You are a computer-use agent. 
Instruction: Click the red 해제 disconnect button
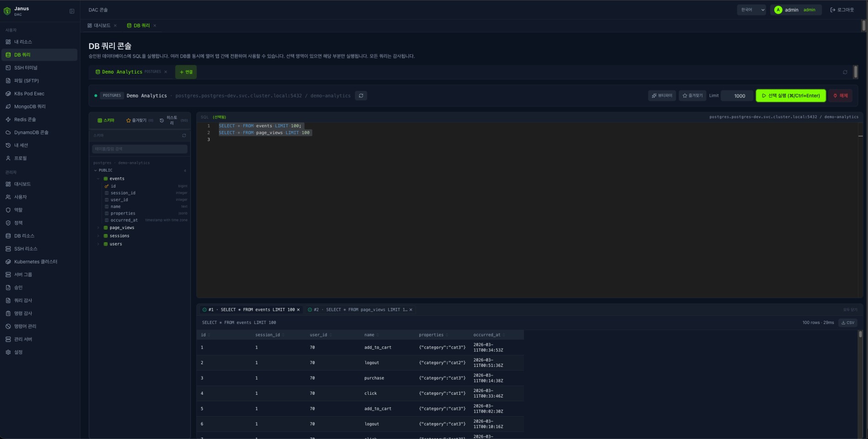[x=841, y=96]
